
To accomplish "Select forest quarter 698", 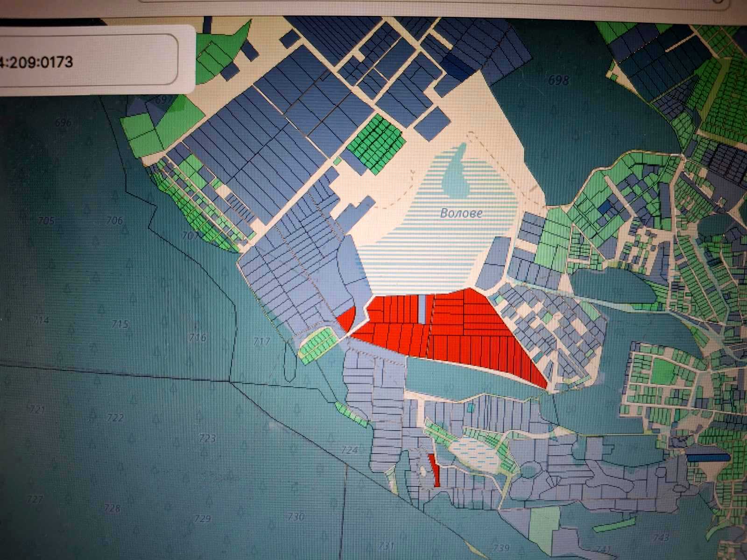I will [x=558, y=80].
